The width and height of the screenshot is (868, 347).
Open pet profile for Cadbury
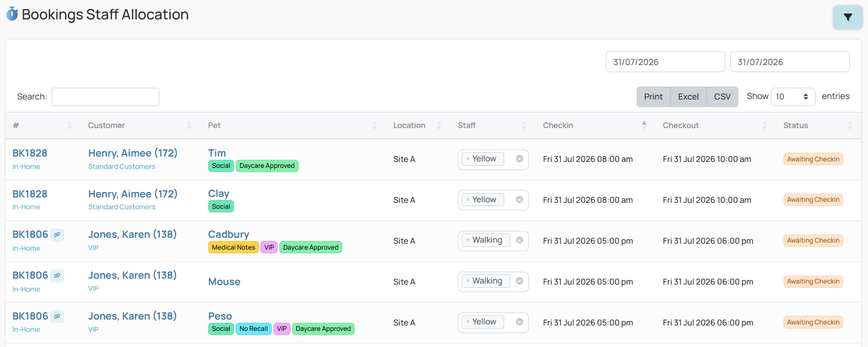coord(229,235)
